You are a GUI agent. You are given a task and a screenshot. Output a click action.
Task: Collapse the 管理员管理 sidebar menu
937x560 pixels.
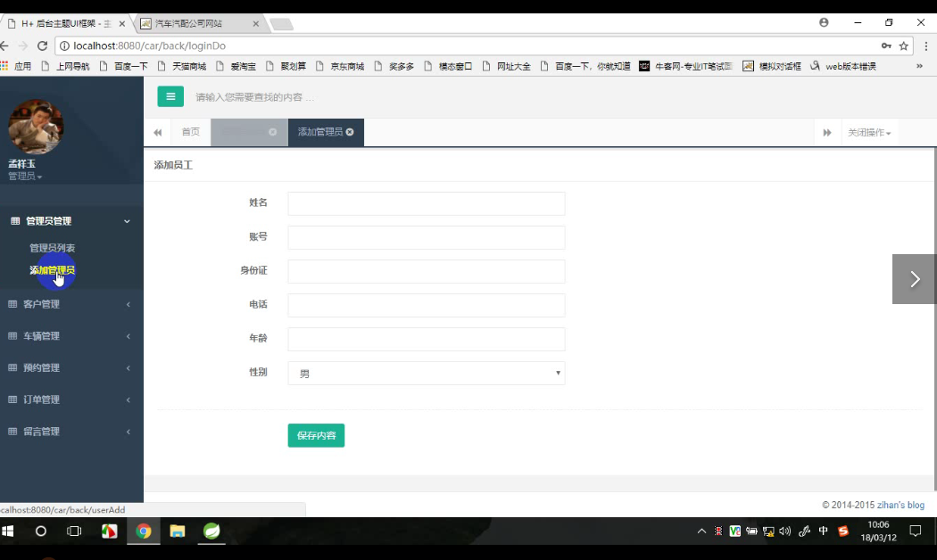71,221
